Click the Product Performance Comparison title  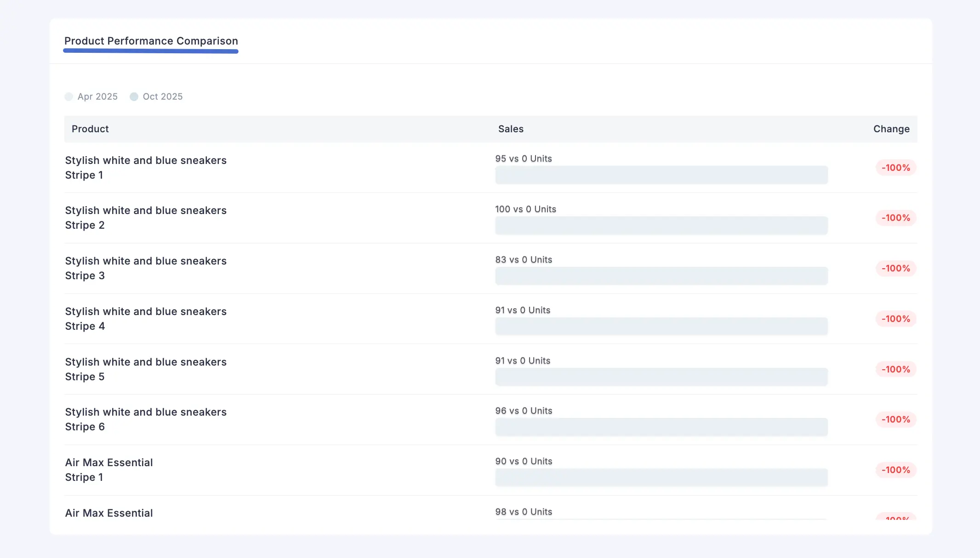pyautogui.click(x=151, y=41)
